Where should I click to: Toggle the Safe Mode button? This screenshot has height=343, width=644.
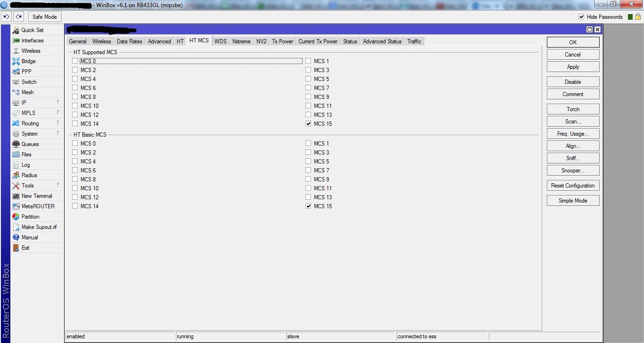tap(44, 17)
